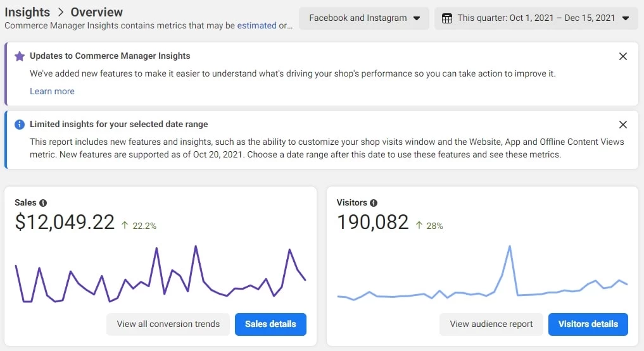
Task: Open Visitors details
Action: pyautogui.click(x=588, y=324)
